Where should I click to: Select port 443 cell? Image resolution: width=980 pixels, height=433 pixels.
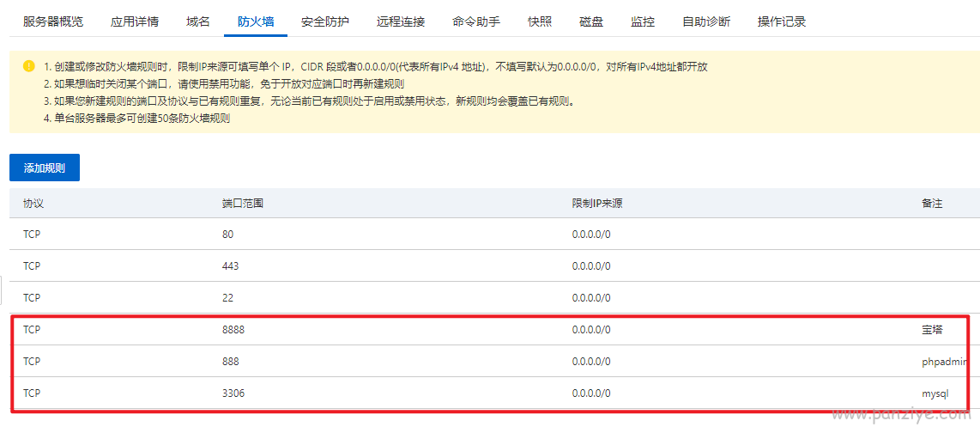(x=231, y=266)
